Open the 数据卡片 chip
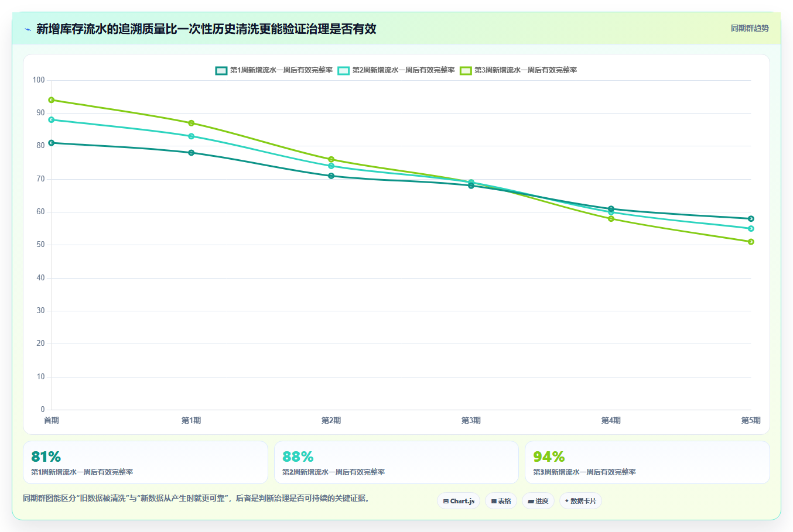793x532 pixels. click(580, 501)
